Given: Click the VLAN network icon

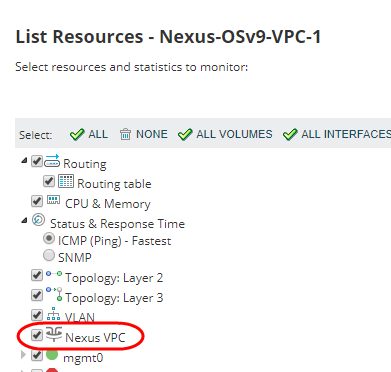Looking at the screenshot, I should [53, 314].
